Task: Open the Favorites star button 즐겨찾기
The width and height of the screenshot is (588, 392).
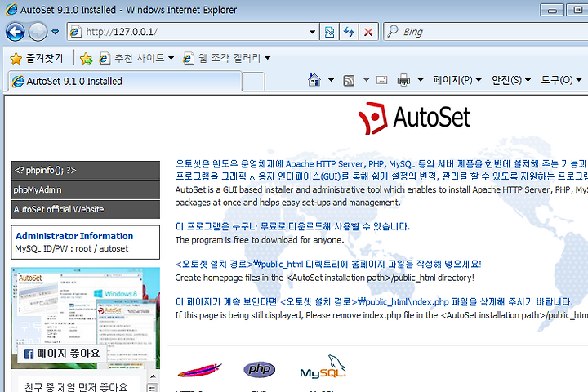Action: coord(37,58)
